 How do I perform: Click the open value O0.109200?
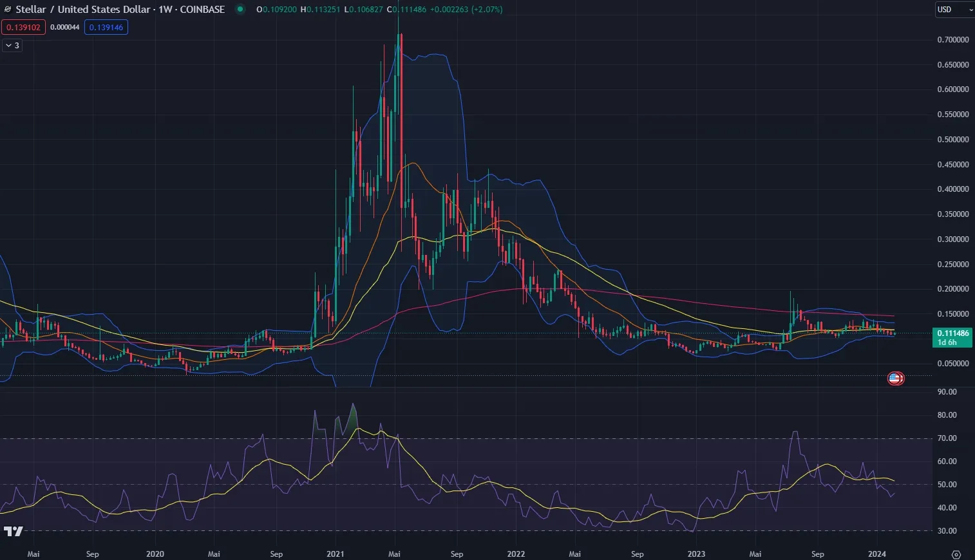coord(276,10)
